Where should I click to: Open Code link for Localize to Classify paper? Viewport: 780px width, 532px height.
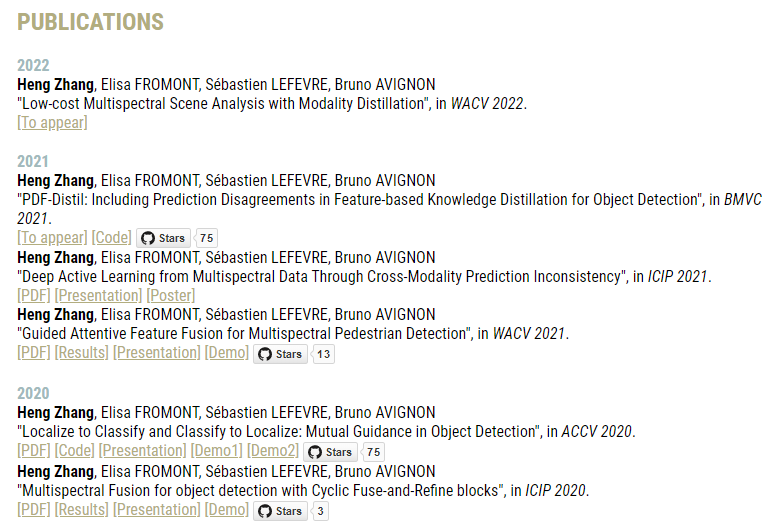[74, 451]
